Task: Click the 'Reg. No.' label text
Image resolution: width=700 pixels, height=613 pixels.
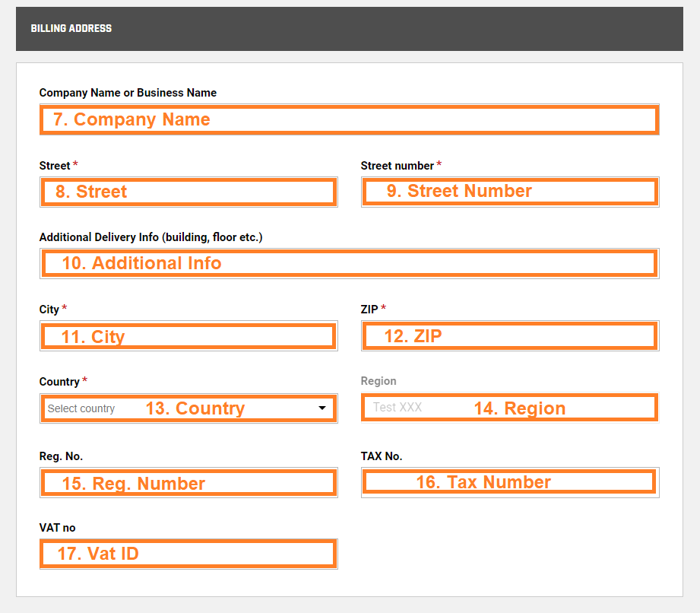Action: 61,456
